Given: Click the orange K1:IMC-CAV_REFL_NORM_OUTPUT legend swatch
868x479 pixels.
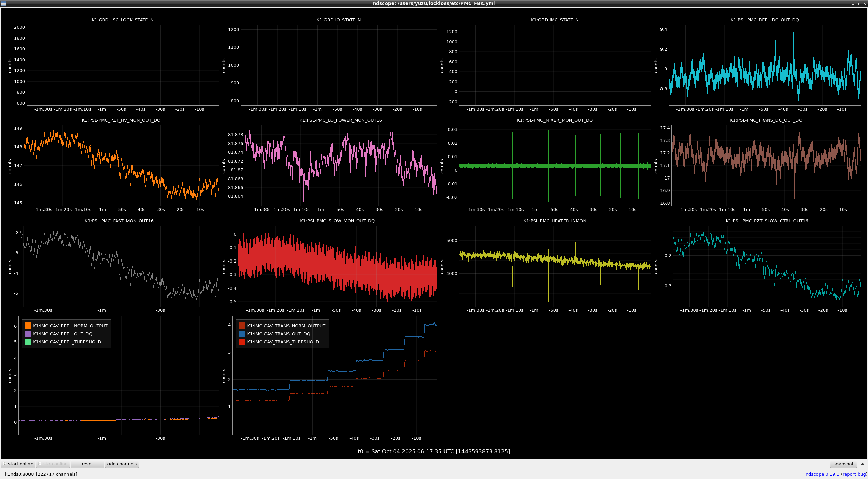Looking at the screenshot, I should (28, 326).
